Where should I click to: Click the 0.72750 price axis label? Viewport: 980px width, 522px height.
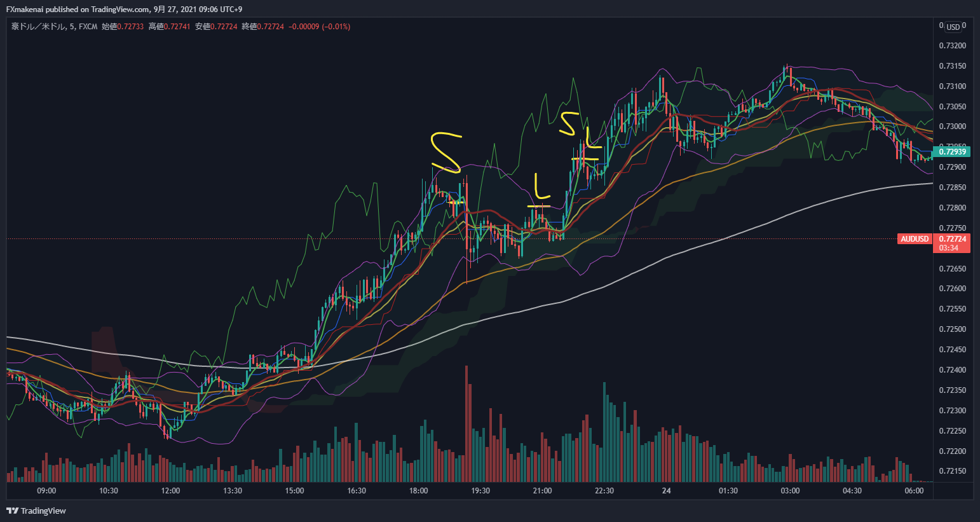coord(952,228)
